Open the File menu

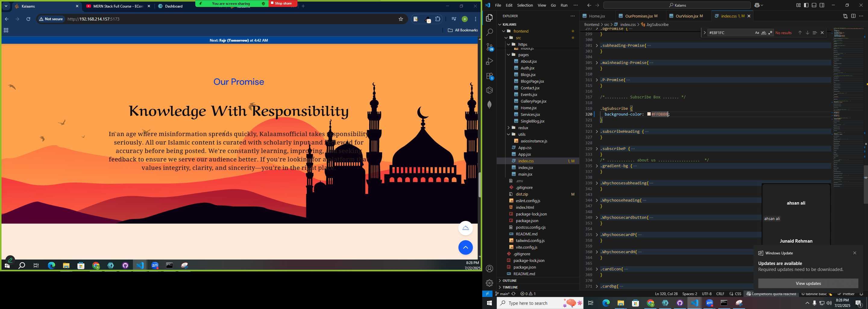(x=498, y=5)
